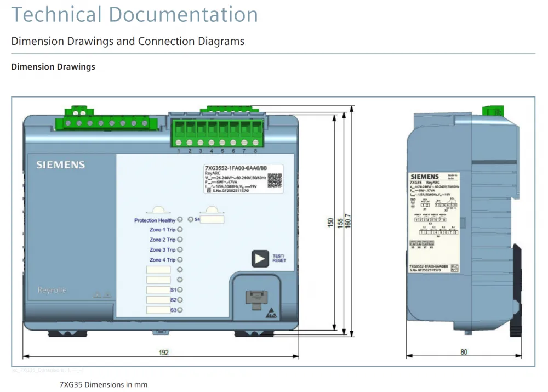Click the TEST/RESET play button on relay
Screen dimensions: 548x392
pyautogui.click(x=260, y=259)
